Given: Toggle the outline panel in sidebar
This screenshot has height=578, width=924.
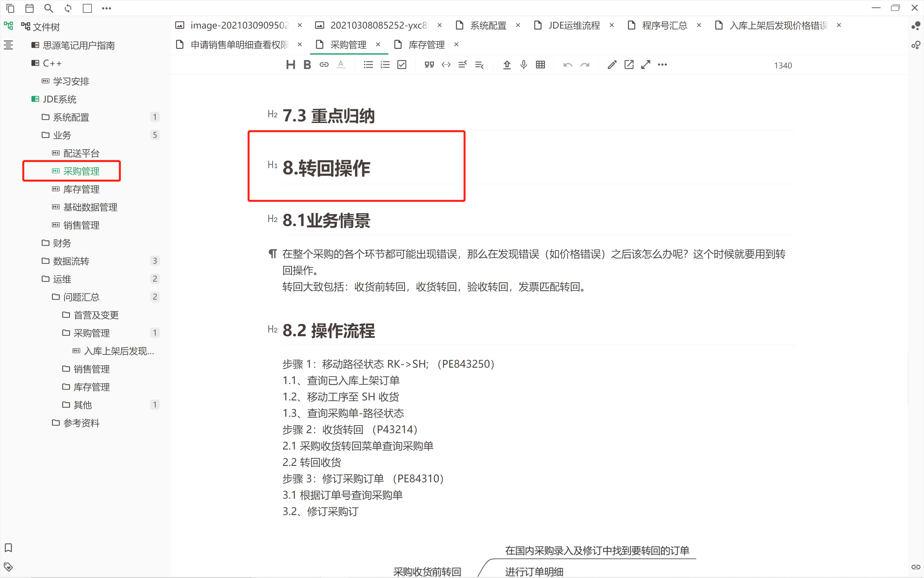Looking at the screenshot, I should tap(8, 45).
